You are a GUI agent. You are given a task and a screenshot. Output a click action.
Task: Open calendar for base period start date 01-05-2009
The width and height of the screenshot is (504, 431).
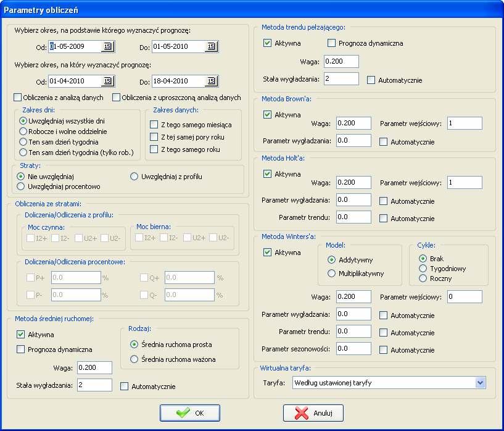[108, 47]
